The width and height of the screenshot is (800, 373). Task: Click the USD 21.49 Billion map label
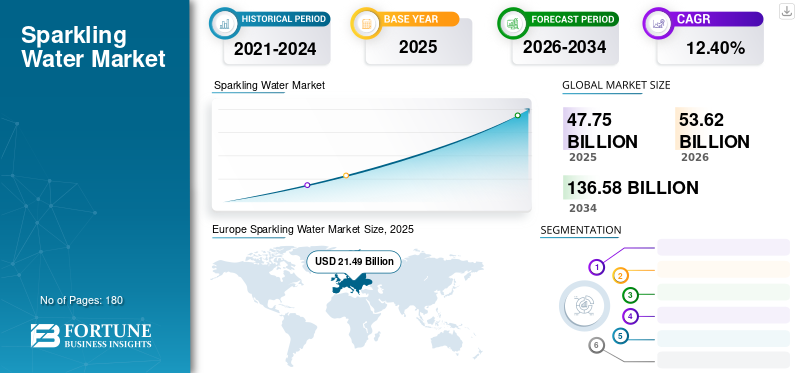[354, 262]
